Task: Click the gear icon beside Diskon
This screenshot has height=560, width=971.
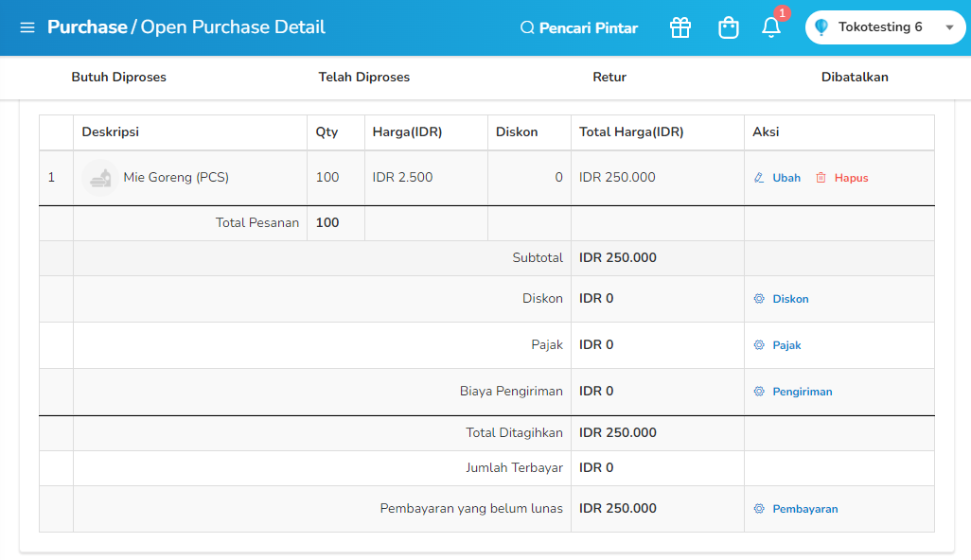Action: (x=759, y=299)
